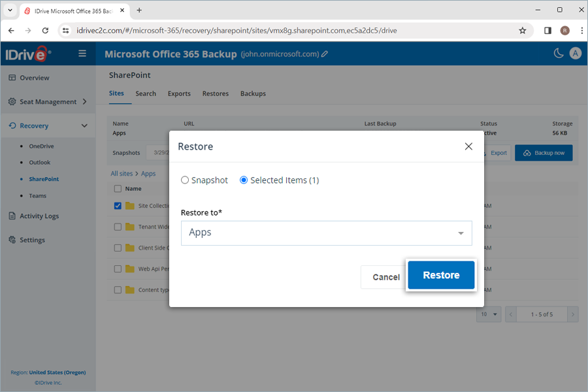Viewport: 588px width, 392px height.
Task: Toggle the select-all Name checkbox
Action: [x=118, y=188]
